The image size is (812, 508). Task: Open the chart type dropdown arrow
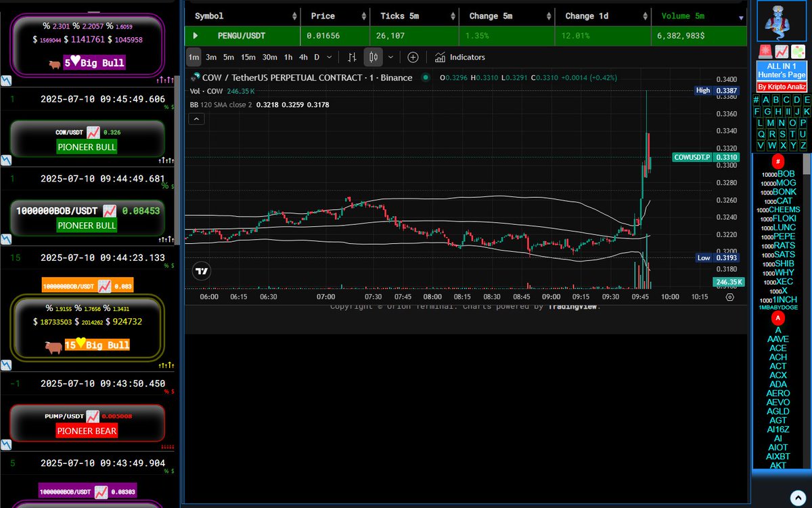tap(390, 57)
